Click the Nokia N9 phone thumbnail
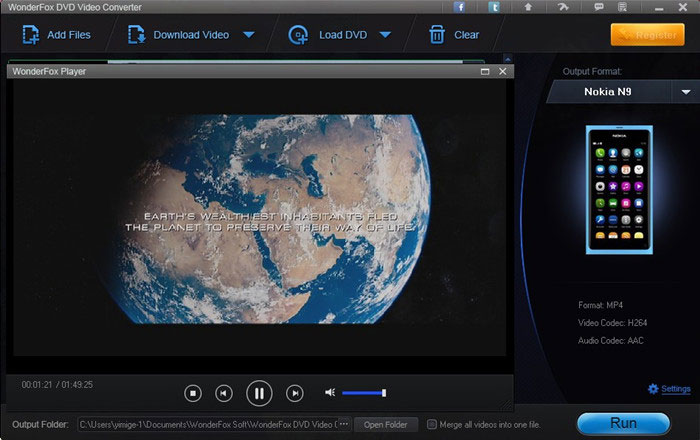700x440 pixels. coord(619,190)
